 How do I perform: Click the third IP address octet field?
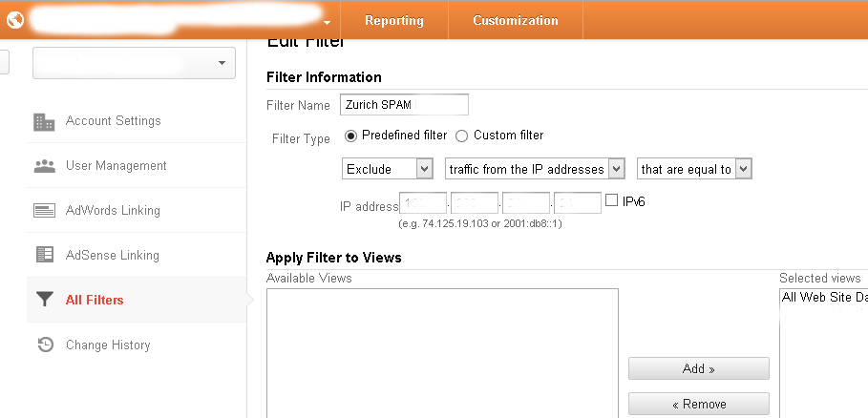526,203
